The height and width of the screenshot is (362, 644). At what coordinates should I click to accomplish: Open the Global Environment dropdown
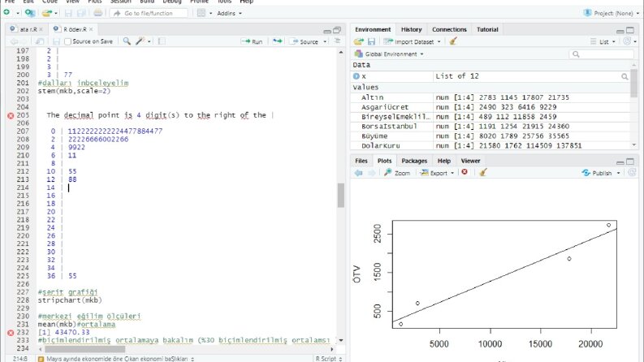[x=388, y=54]
